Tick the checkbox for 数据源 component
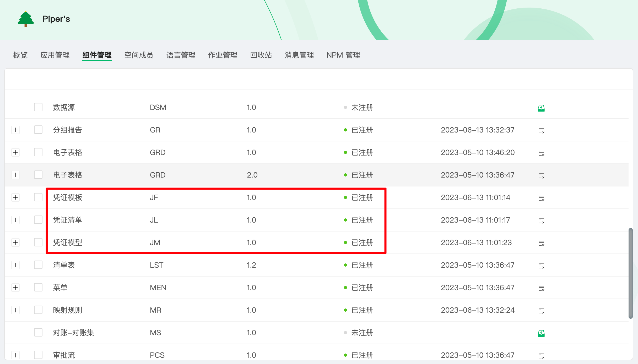The image size is (638, 364). [38, 107]
